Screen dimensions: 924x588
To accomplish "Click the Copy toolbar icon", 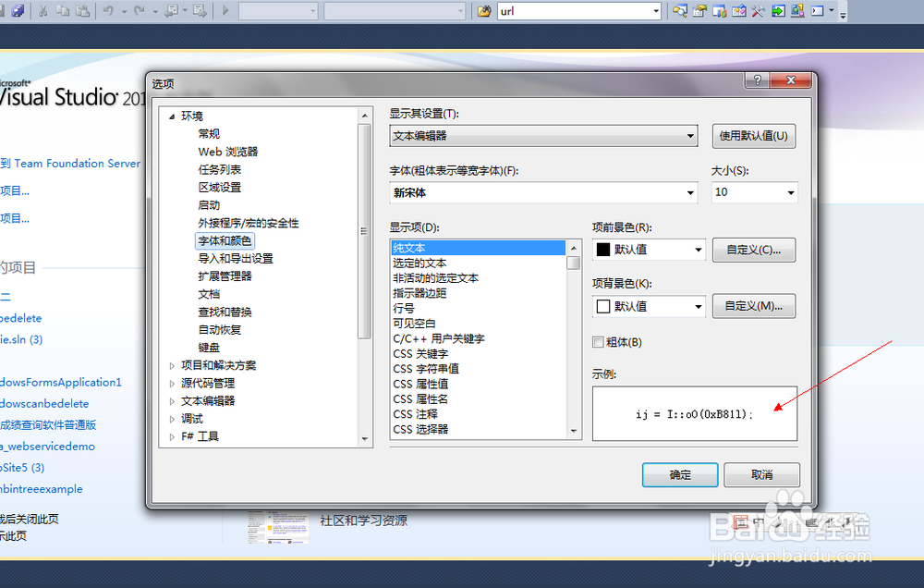I will point(63,10).
